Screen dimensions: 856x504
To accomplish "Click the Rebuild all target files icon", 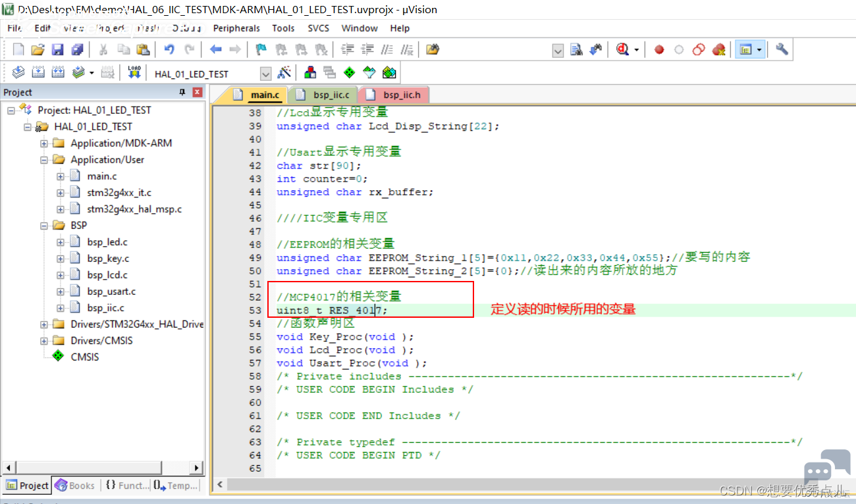I will pos(58,72).
